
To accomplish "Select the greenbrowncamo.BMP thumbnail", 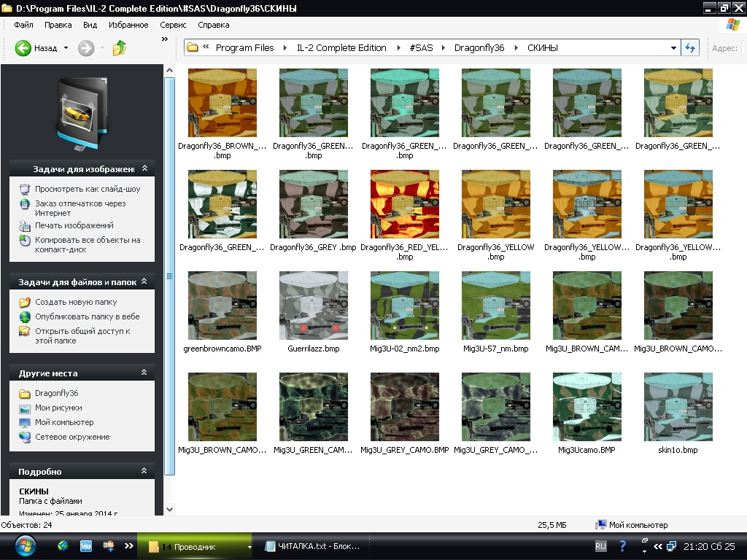I will (222, 306).
